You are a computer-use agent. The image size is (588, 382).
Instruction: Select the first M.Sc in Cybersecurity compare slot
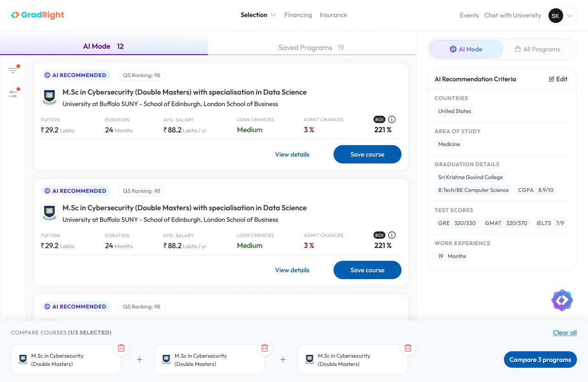66,360
